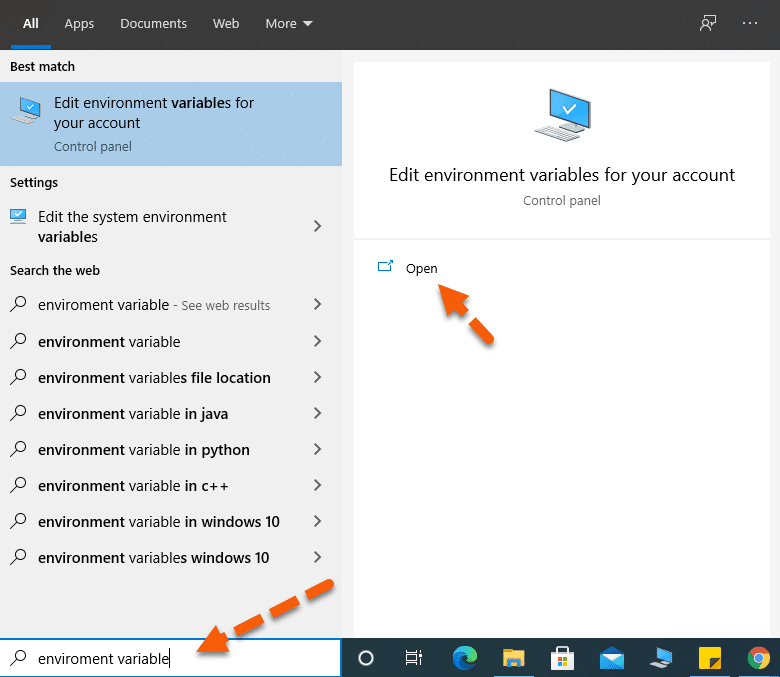Viewport: 780px width, 677px height.
Task: Expand the More filter dropdown
Action: click(289, 23)
